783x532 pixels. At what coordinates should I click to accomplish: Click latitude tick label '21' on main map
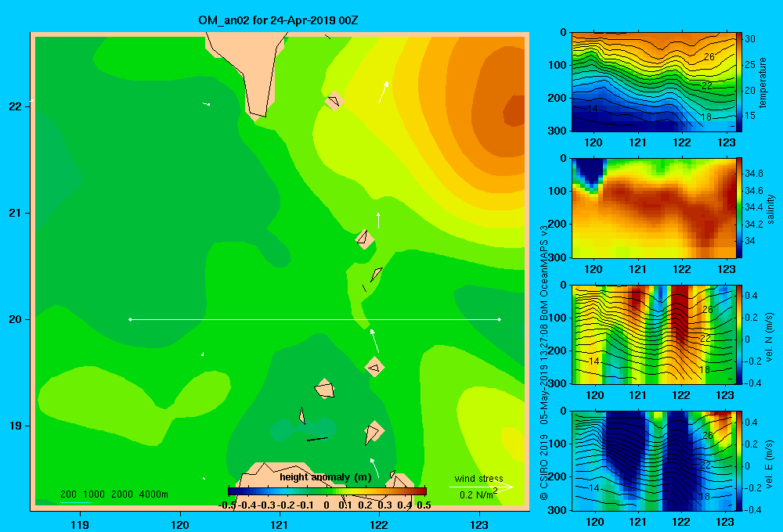click(x=15, y=213)
